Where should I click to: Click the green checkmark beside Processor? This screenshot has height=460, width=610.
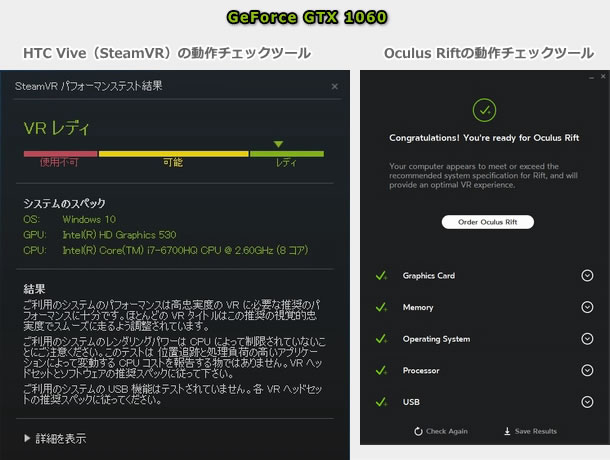381,370
